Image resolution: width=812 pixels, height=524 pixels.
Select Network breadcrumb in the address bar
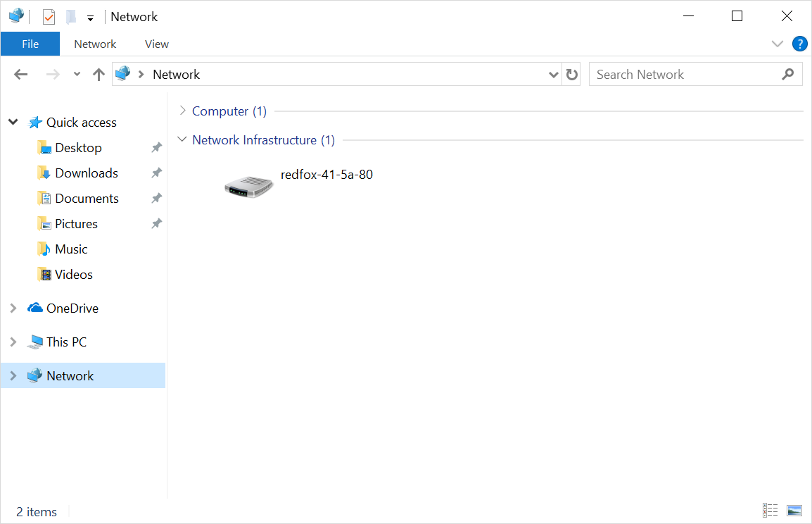pyautogui.click(x=176, y=75)
